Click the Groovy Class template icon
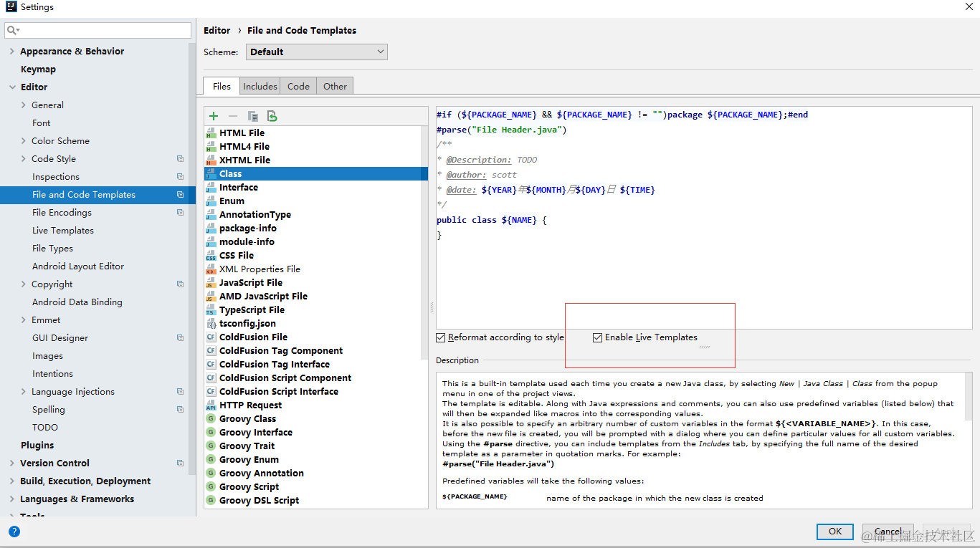This screenshot has width=980, height=548. click(x=211, y=419)
